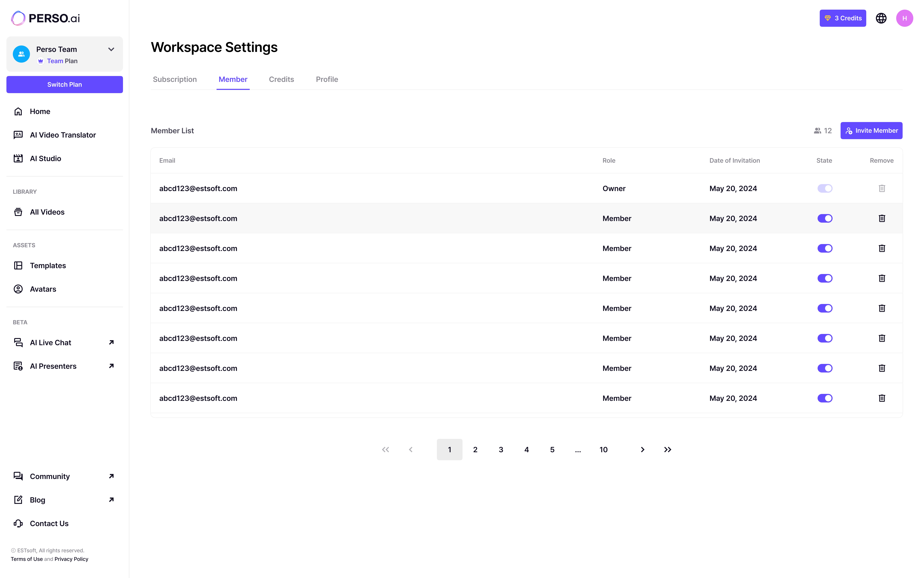The height and width of the screenshot is (578, 924).
Task: Toggle state of the third Member row
Action: click(825, 278)
